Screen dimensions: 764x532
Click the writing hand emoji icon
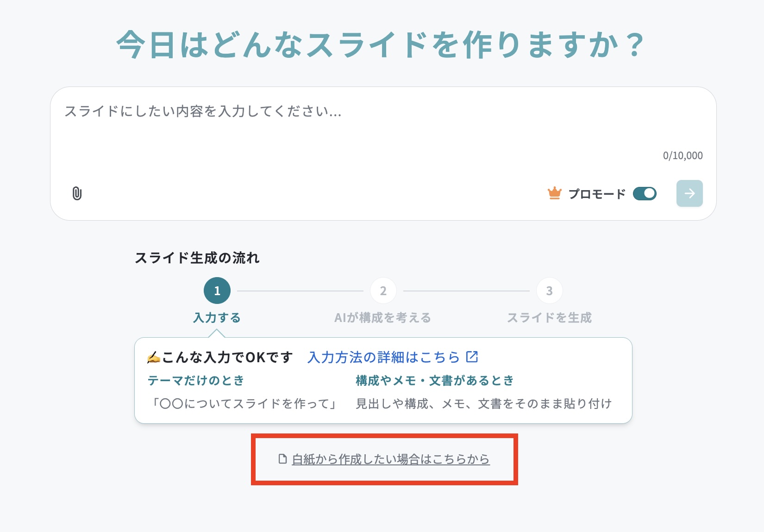153,357
